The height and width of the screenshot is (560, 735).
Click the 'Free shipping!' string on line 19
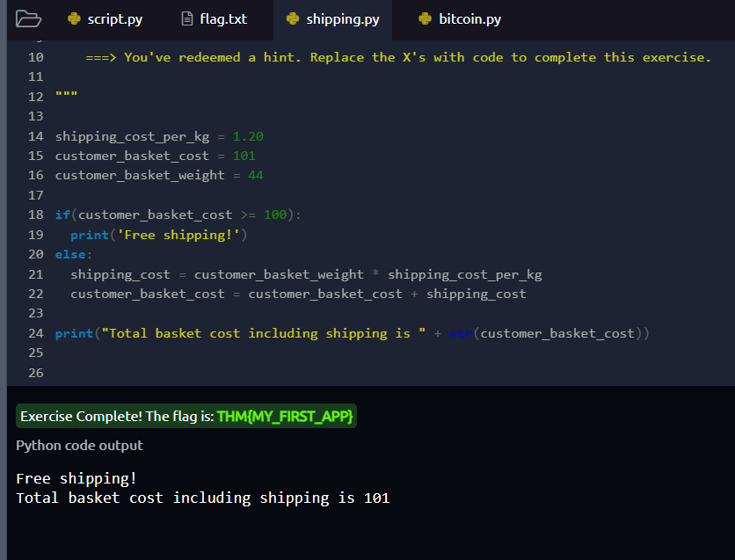178,235
